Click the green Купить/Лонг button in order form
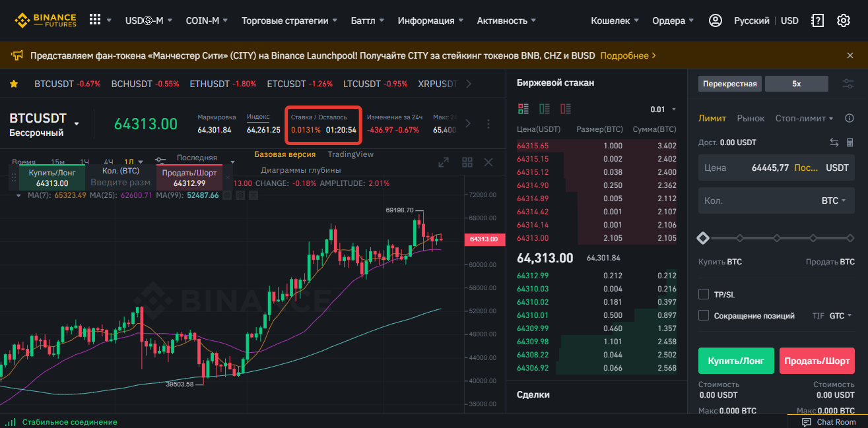This screenshot has width=868, height=428. point(736,361)
